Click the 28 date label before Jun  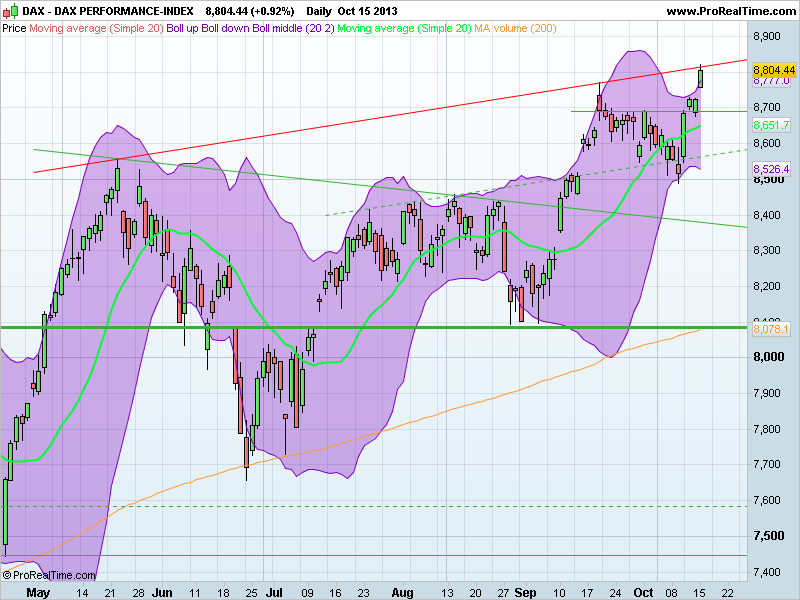point(138,592)
